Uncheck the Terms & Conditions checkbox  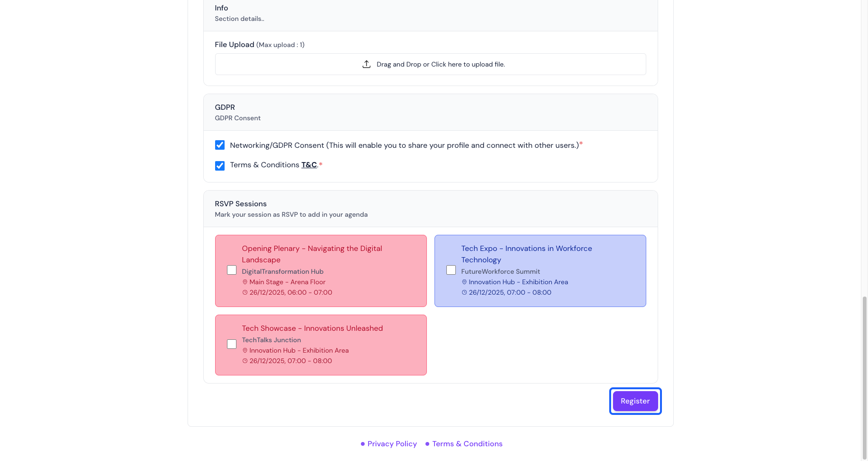(x=219, y=166)
